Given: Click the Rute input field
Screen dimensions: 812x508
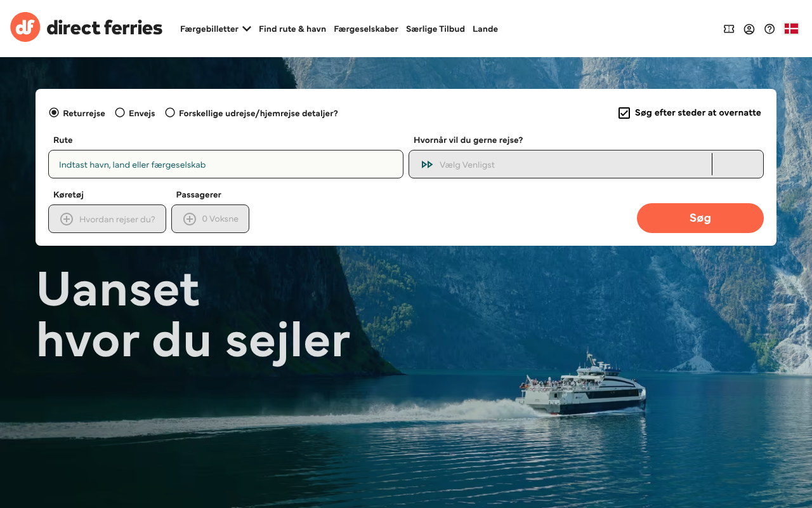Looking at the screenshot, I should click(x=226, y=164).
